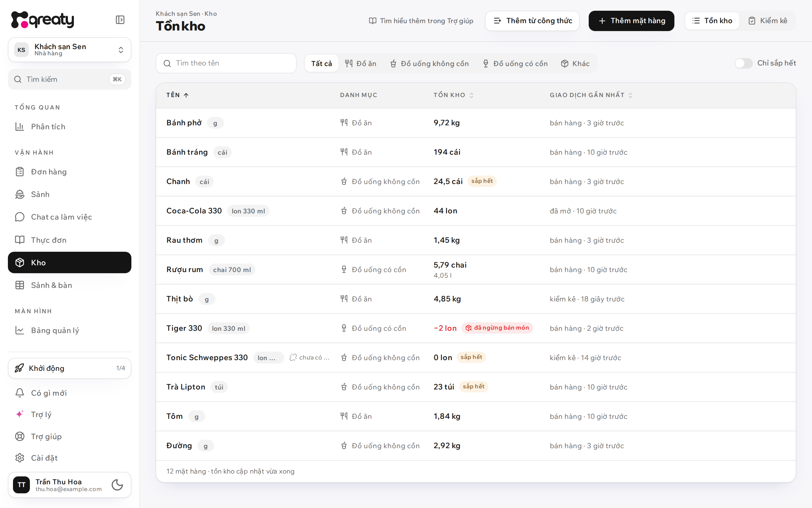
Task: Go to Sảnh section
Action: [69, 194]
